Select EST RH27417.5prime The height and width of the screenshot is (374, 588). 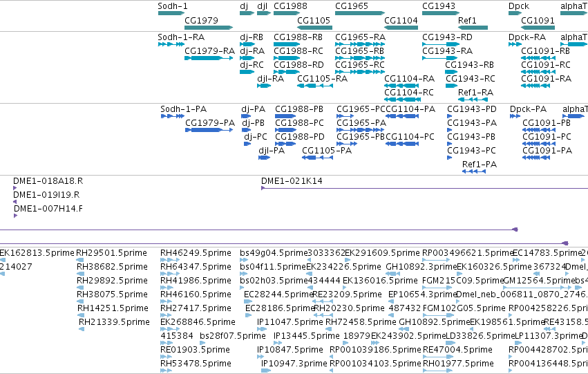(196, 308)
